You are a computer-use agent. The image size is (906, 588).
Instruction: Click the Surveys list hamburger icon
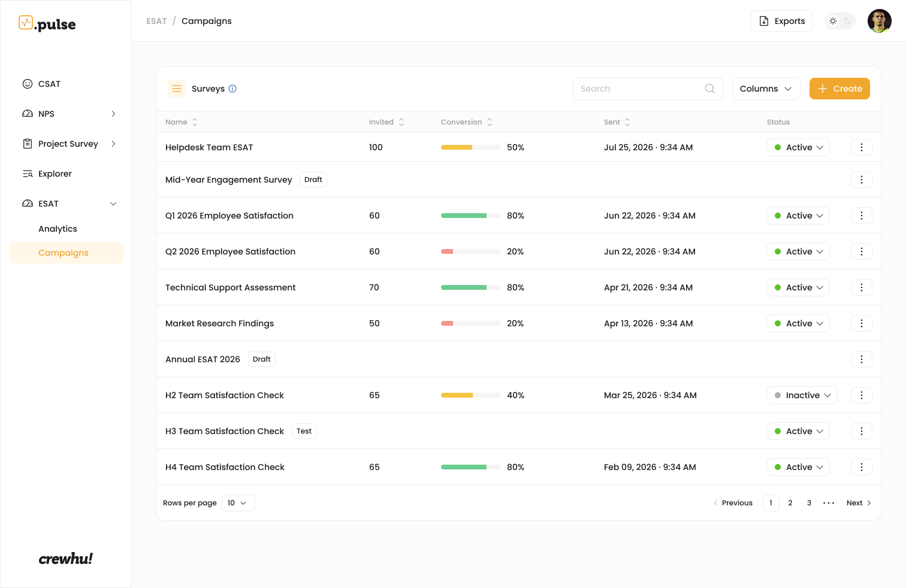(x=177, y=89)
